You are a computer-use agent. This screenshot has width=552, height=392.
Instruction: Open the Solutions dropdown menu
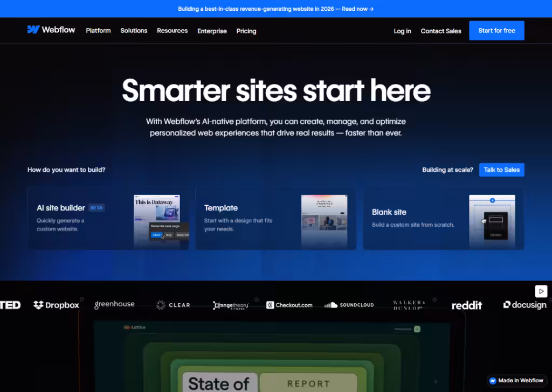point(134,31)
